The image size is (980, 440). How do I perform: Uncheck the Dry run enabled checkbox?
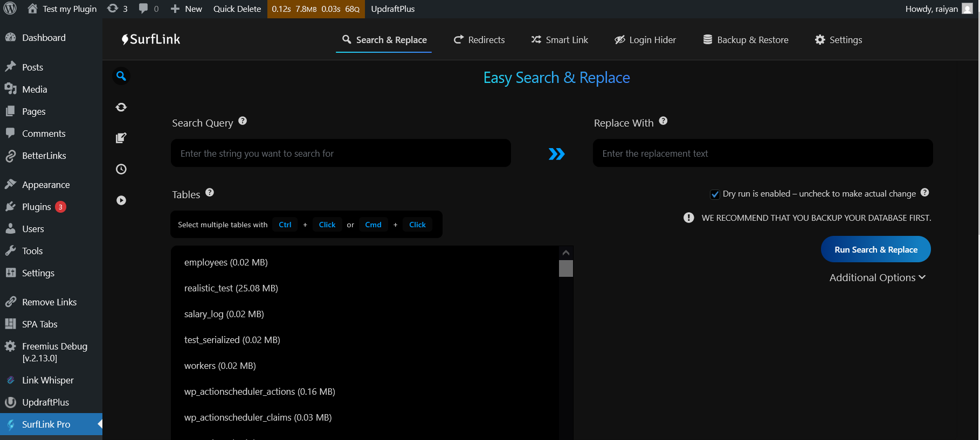(715, 194)
